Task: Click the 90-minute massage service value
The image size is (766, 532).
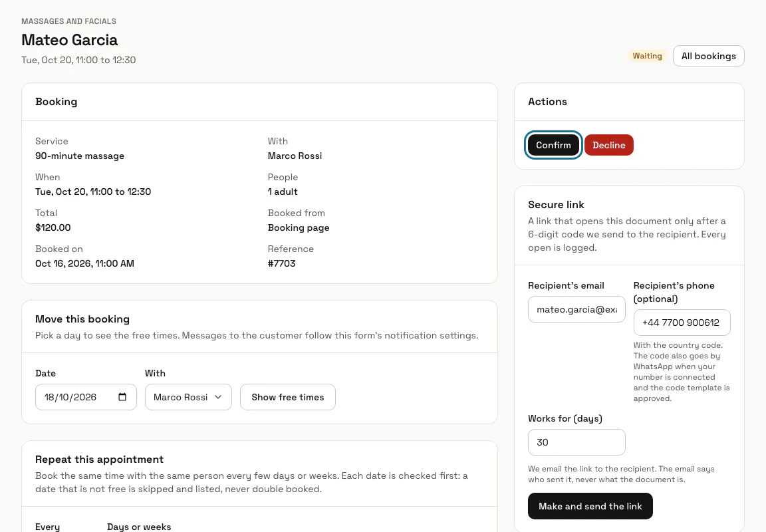Action: [x=80, y=156]
